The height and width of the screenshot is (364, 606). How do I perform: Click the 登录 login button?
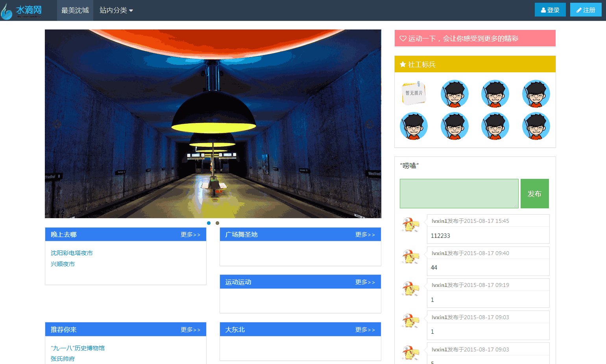point(550,10)
